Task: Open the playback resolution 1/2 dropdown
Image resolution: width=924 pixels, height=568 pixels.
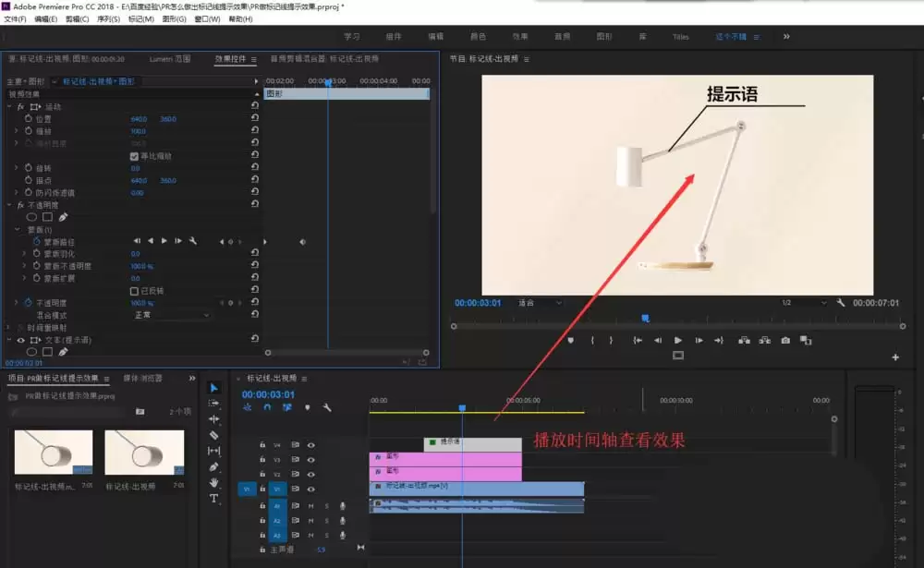Action: 804,303
